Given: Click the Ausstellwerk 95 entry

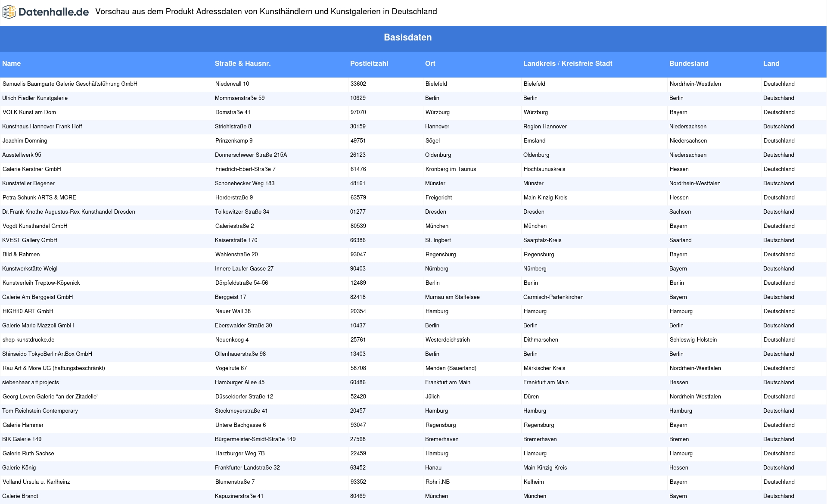Looking at the screenshot, I should click(22, 155).
